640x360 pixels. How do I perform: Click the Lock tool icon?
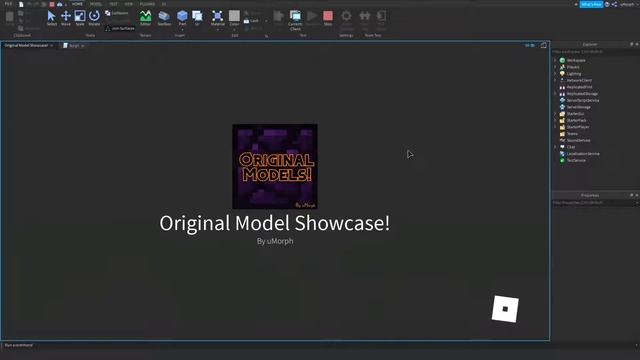coord(247,21)
